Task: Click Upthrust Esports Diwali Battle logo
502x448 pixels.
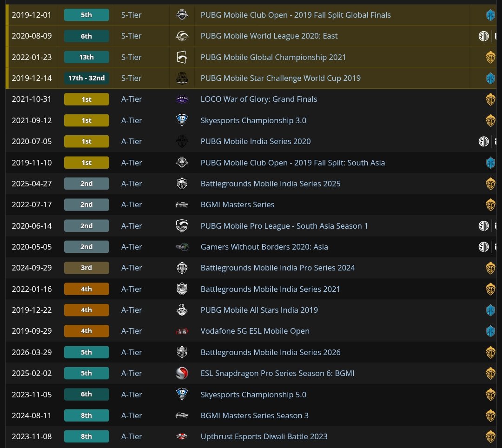Action: [182, 436]
